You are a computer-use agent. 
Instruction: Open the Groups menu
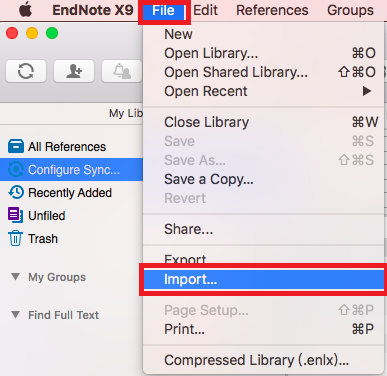[x=350, y=10]
